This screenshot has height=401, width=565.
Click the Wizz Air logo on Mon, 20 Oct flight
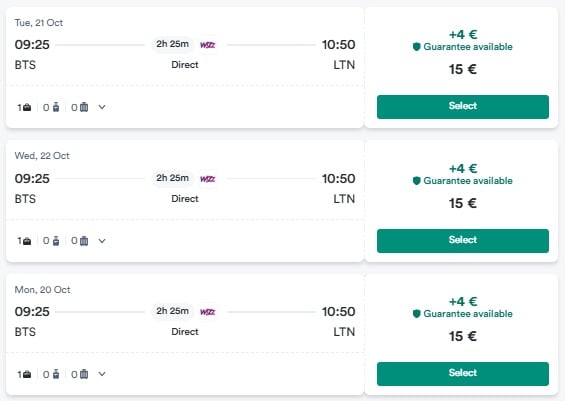208,312
